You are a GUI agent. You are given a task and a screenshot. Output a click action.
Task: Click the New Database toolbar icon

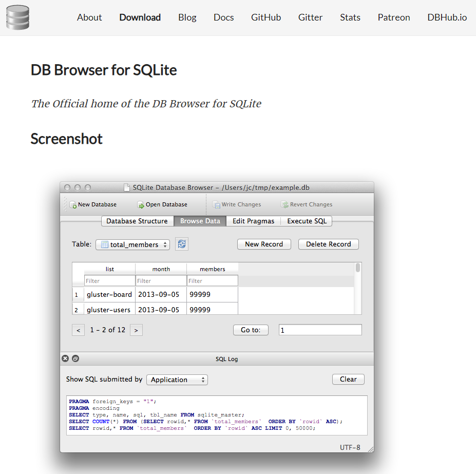point(73,205)
